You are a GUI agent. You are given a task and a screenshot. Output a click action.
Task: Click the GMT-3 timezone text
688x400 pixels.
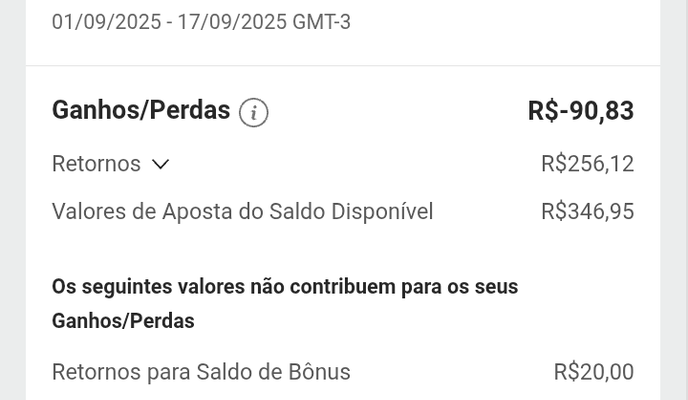point(321,22)
